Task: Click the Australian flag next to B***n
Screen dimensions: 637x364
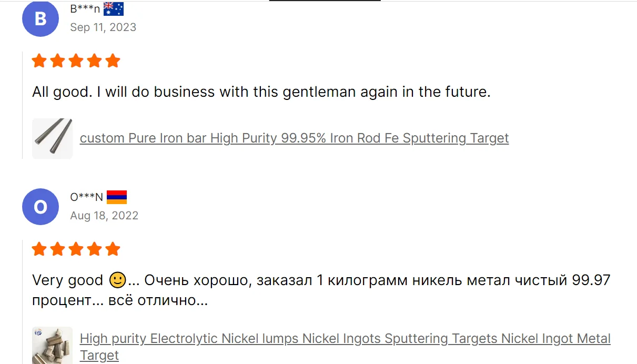Action: tap(113, 9)
